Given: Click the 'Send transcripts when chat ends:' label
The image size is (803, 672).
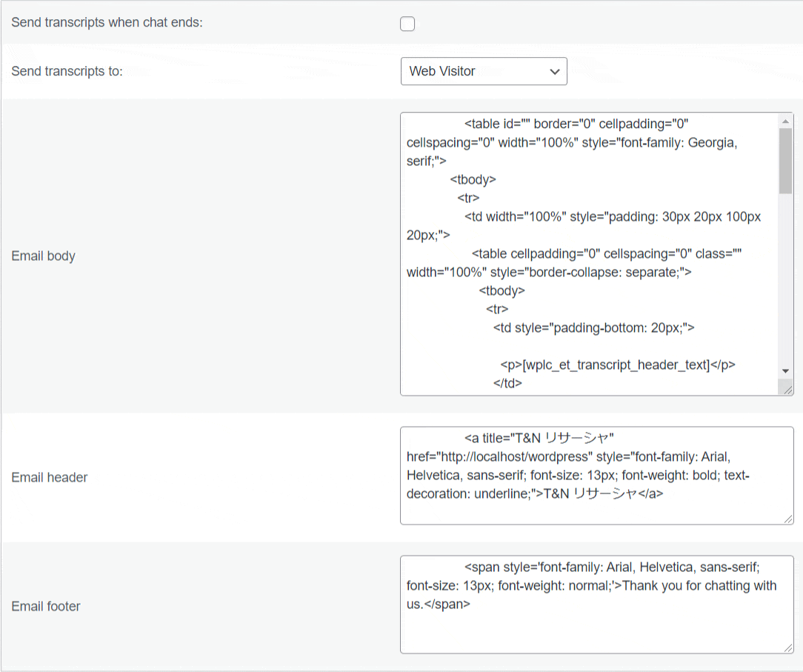Looking at the screenshot, I should click(107, 22).
